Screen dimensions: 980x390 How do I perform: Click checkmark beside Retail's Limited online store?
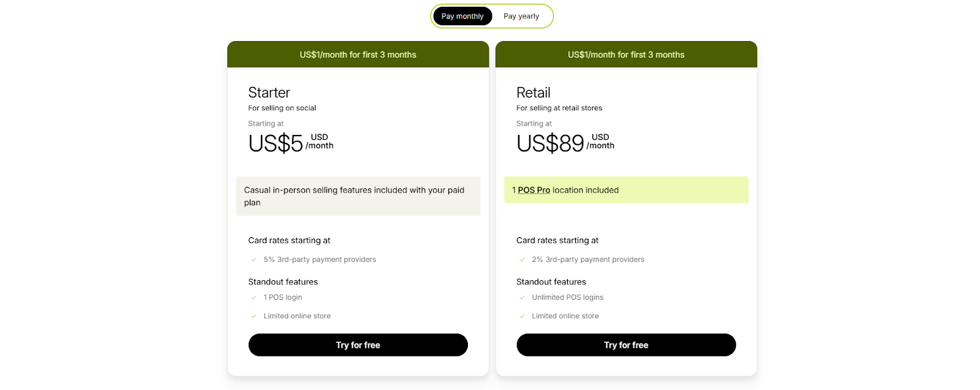tap(522, 316)
